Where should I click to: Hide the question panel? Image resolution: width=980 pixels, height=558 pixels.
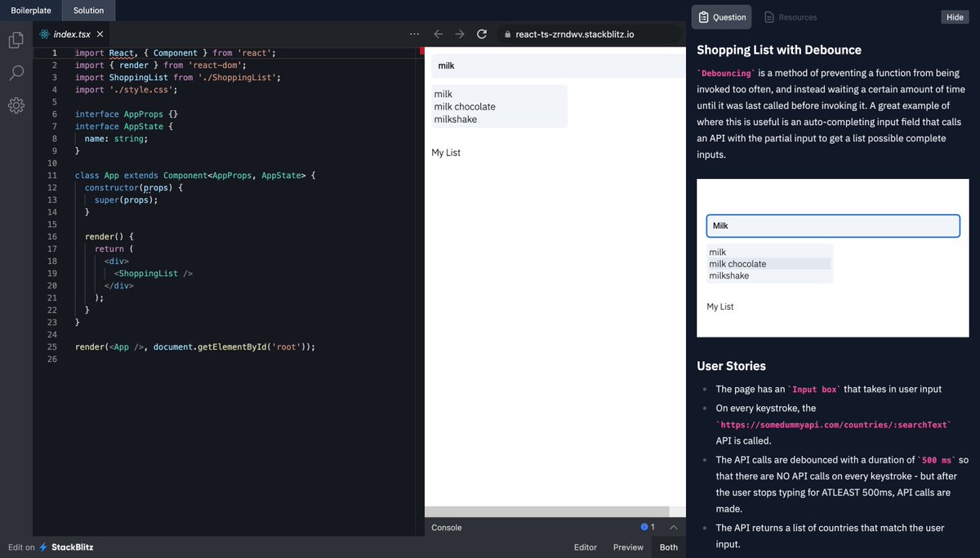click(x=955, y=17)
